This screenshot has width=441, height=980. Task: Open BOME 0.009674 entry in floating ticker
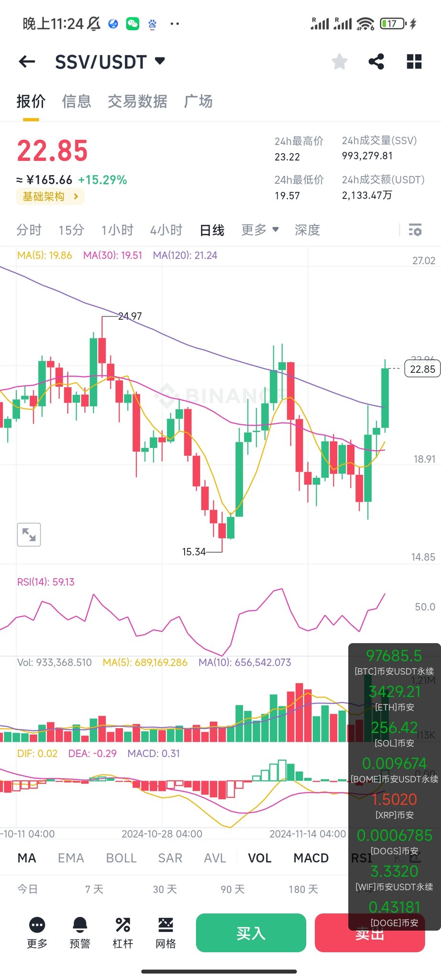[394, 770]
